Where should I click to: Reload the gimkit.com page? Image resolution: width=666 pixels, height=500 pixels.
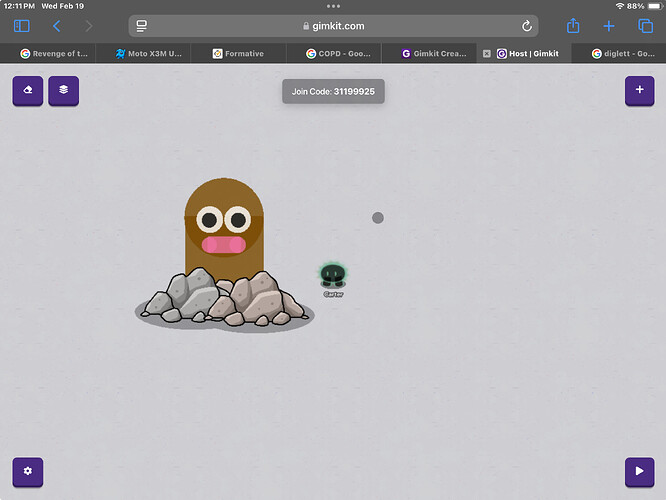[x=527, y=26]
